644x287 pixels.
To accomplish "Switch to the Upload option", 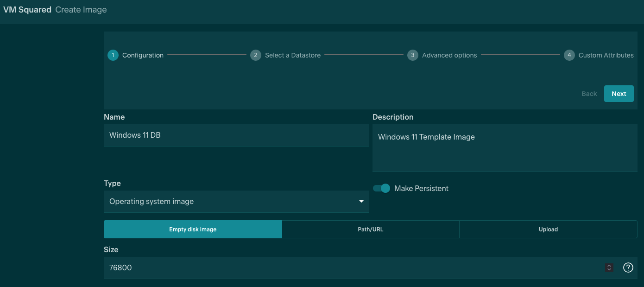I will click(548, 230).
